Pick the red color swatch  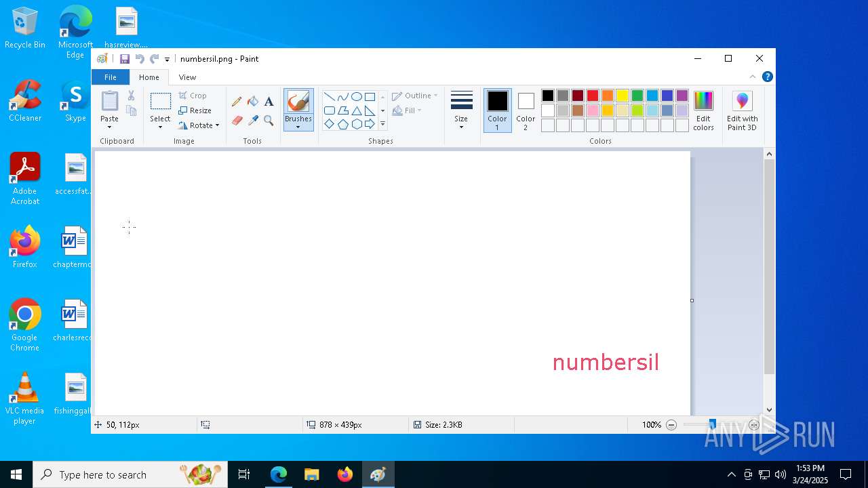pos(593,96)
